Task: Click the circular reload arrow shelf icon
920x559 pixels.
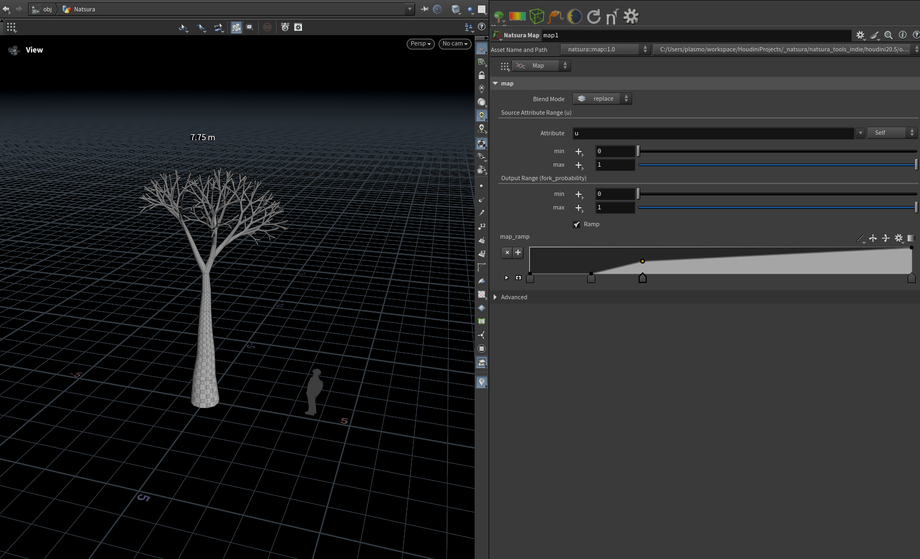Action: (593, 16)
